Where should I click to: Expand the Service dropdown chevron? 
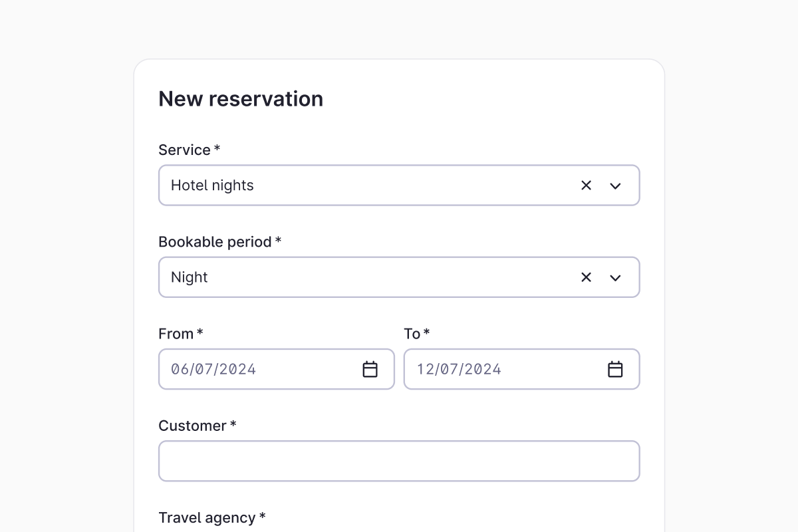[615, 186]
